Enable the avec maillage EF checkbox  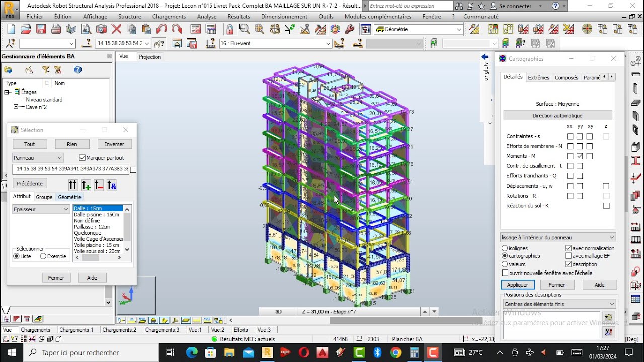(568, 256)
